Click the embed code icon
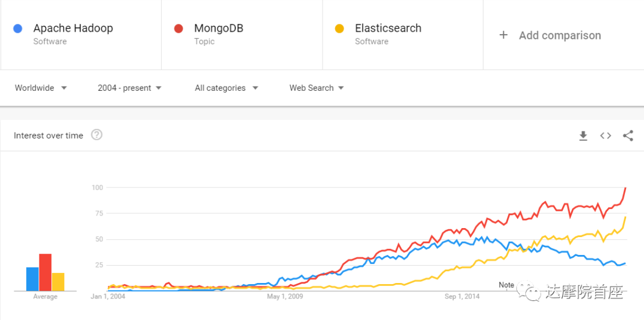Screen dimensions: 644x320 605,136
